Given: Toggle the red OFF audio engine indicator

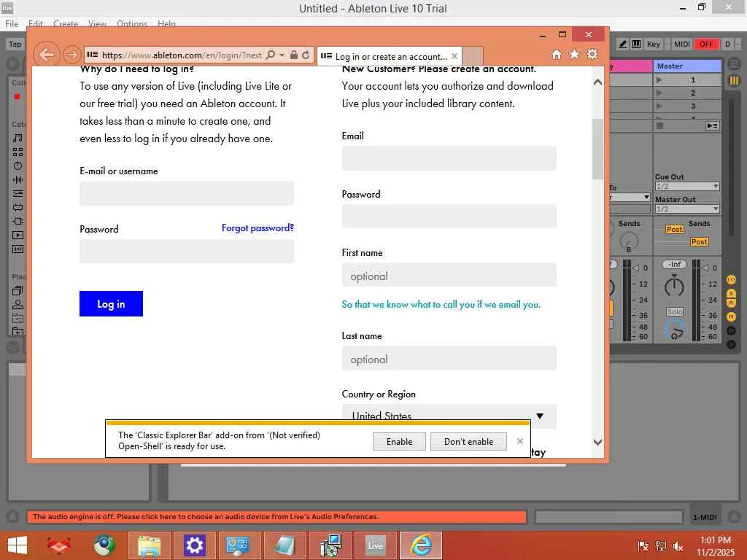Looking at the screenshot, I should (x=706, y=44).
